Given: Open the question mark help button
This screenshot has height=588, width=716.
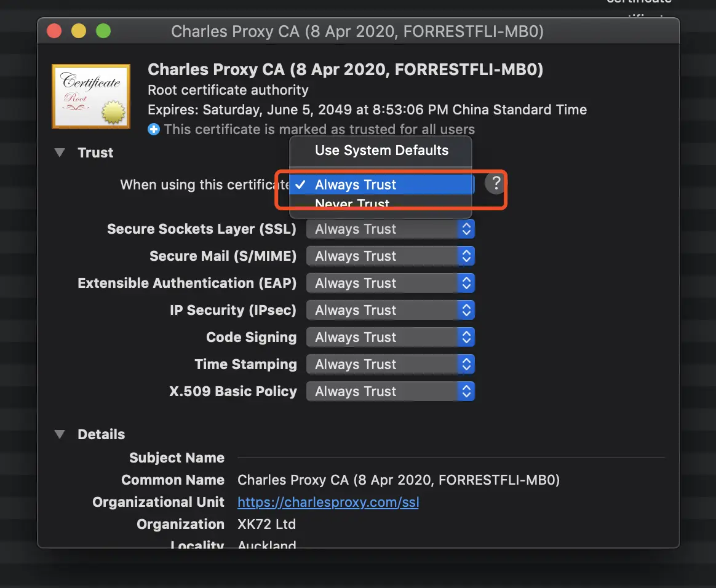Looking at the screenshot, I should [x=496, y=183].
